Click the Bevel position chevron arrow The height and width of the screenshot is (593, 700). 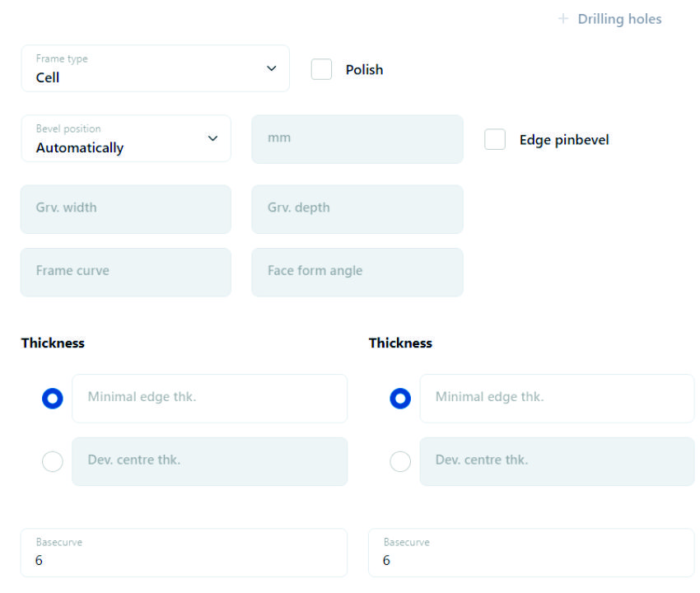212,138
